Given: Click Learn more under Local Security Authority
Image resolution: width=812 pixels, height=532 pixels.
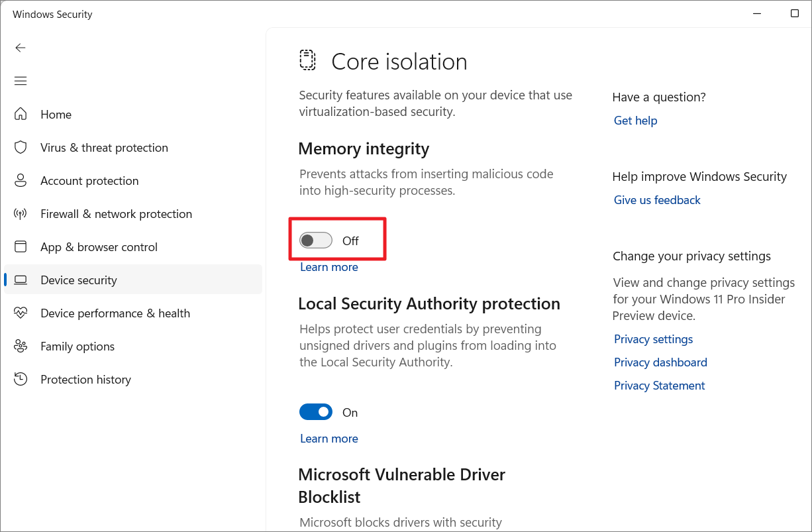Looking at the screenshot, I should coord(329,439).
